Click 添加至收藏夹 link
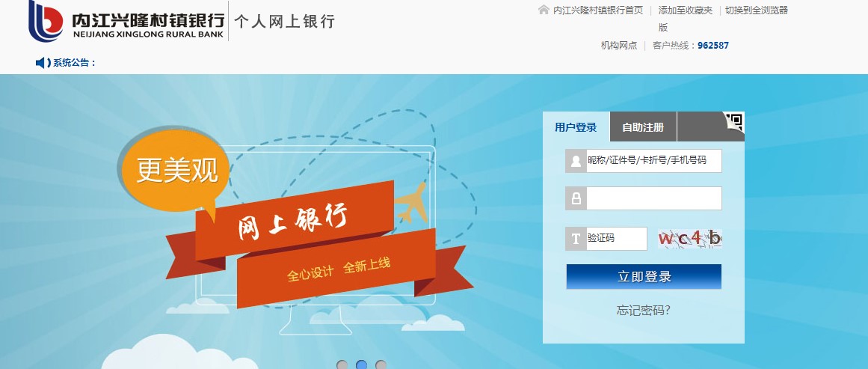 pyautogui.click(x=686, y=10)
